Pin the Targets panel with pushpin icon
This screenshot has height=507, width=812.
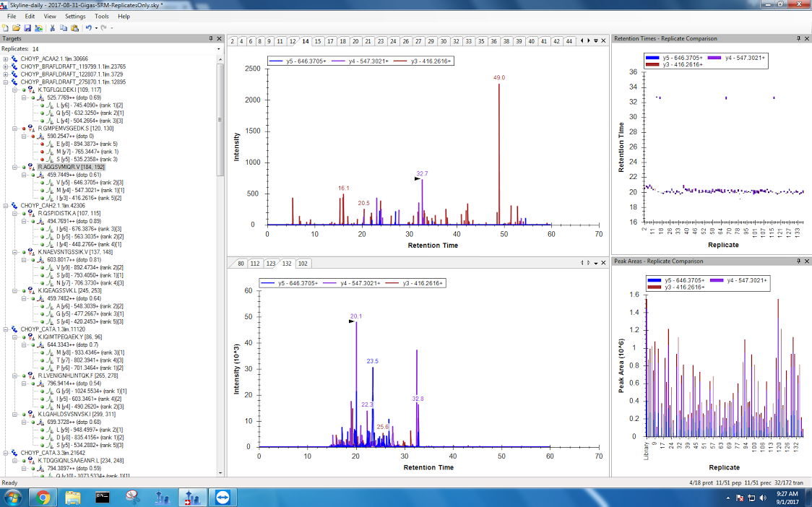point(211,38)
